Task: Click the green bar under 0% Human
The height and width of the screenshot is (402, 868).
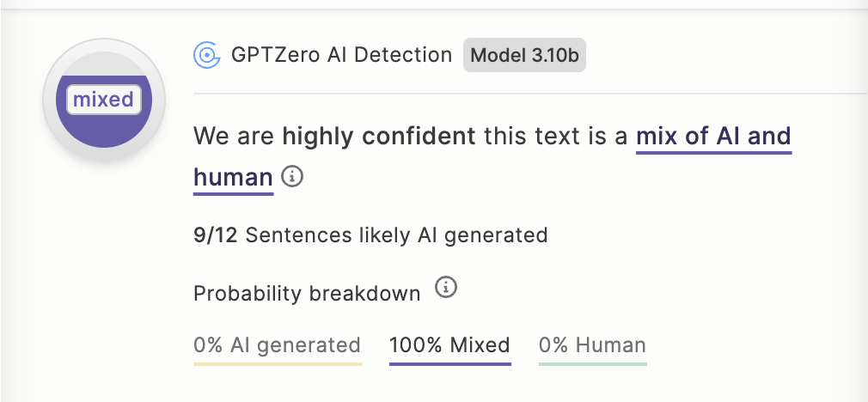Action: click(592, 363)
